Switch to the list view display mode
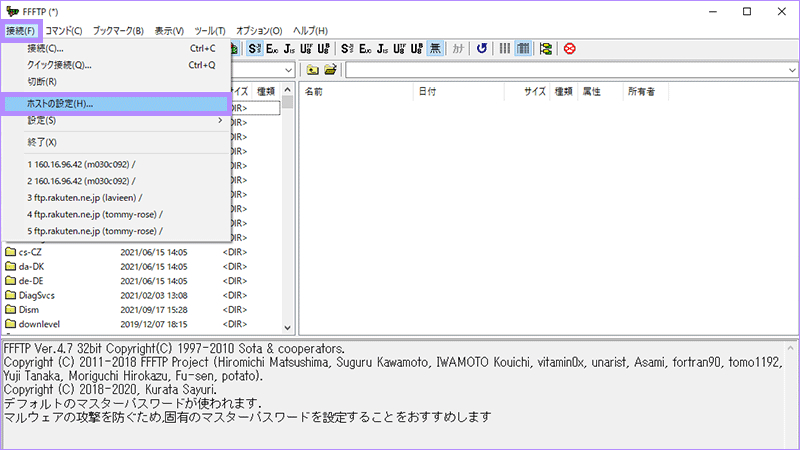Viewport: 800px width, 450px height. point(505,48)
